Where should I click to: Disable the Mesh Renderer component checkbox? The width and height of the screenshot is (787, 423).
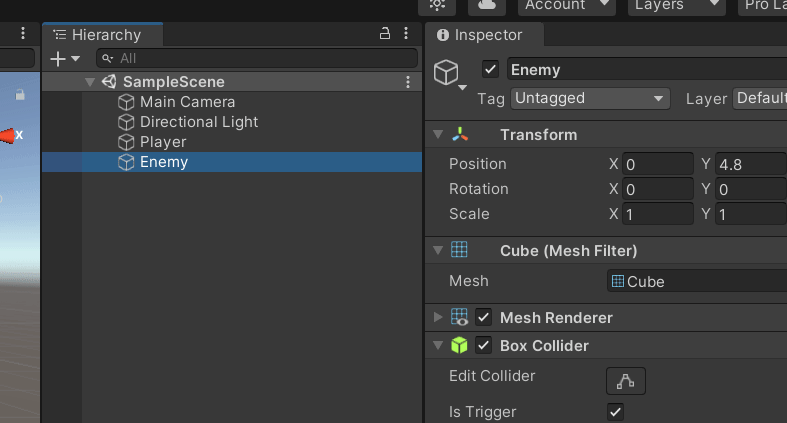click(x=484, y=318)
